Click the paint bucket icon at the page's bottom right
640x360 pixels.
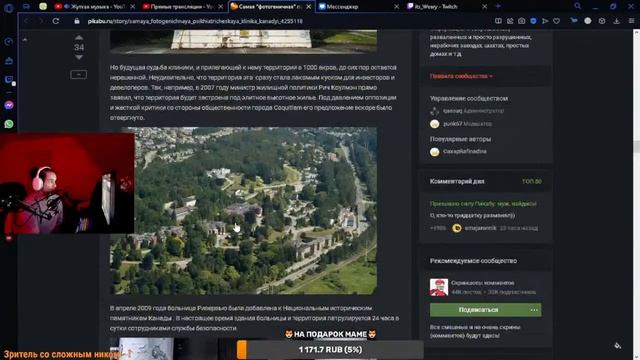coord(618,346)
